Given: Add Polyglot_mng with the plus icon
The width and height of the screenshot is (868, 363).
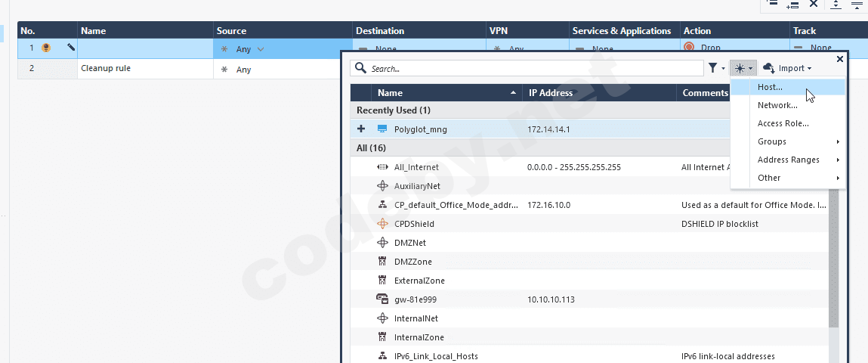Looking at the screenshot, I should [x=362, y=129].
